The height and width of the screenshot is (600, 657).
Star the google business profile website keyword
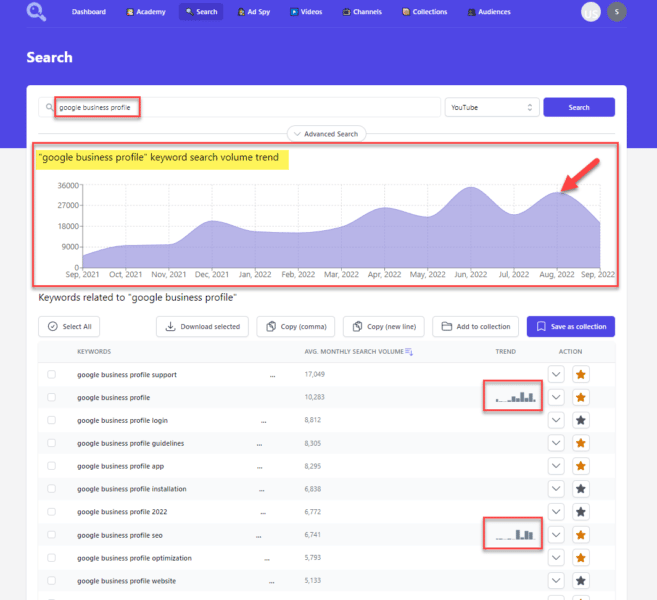[x=580, y=581]
